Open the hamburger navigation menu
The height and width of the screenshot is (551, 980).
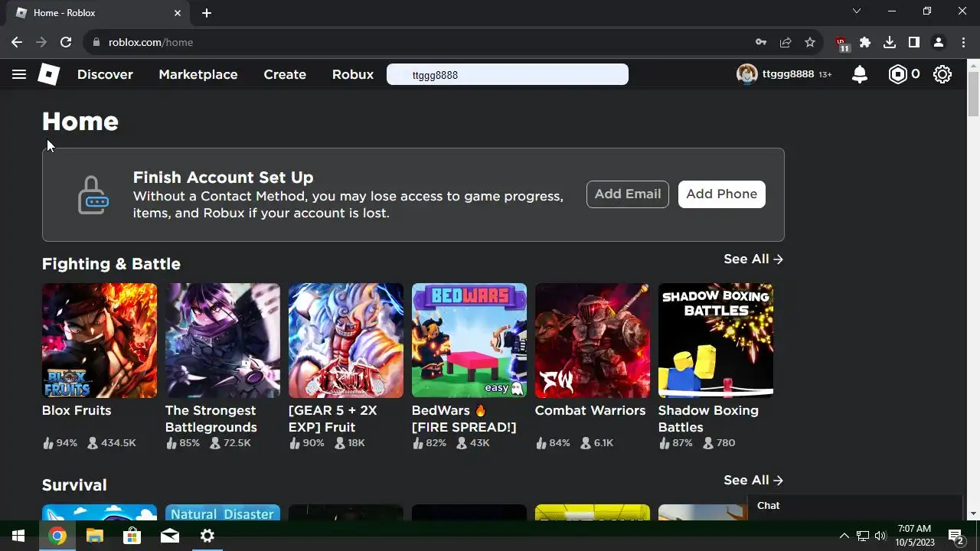point(19,74)
